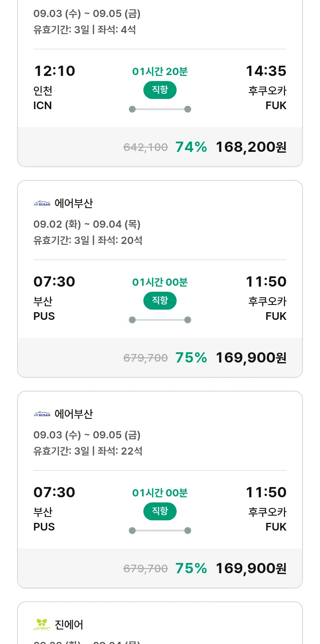Select the 09.02 (화) ~ 09.04 (목) date range
This screenshot has height=644, width=320.
[87, 224]
